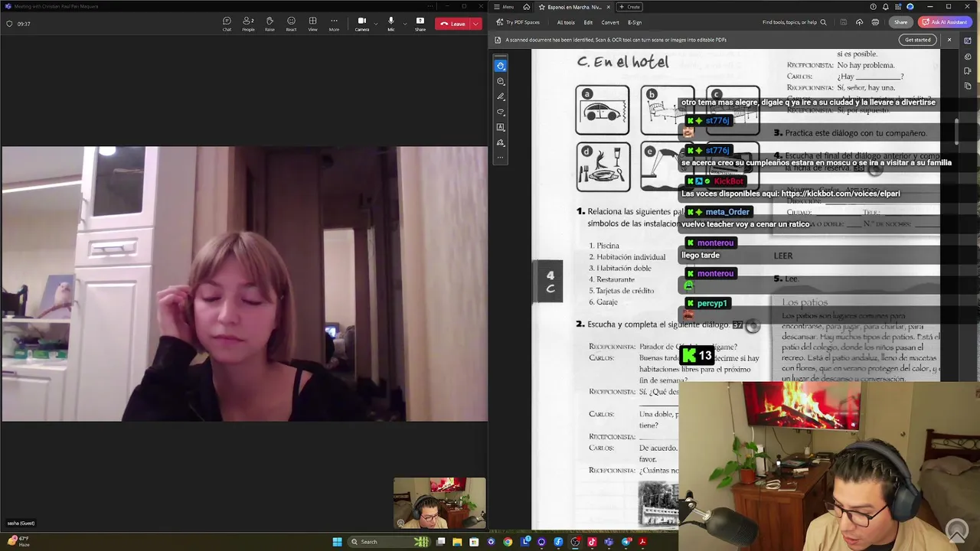Click the Acrobat document vertical scrollbar
The image size is (980, 551).
957,130
